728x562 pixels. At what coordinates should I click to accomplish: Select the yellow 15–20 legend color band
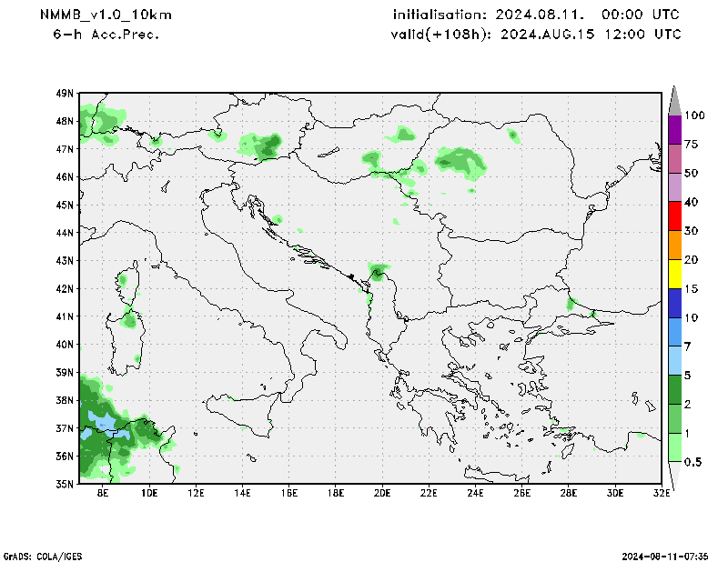coord(674,274)
